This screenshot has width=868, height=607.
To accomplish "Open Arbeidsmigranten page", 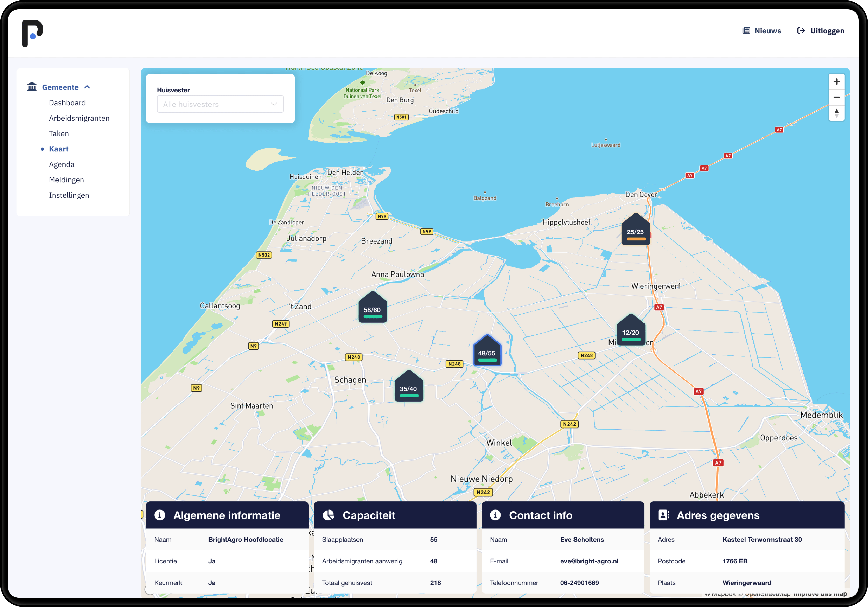I will click(x=79, y=118).
